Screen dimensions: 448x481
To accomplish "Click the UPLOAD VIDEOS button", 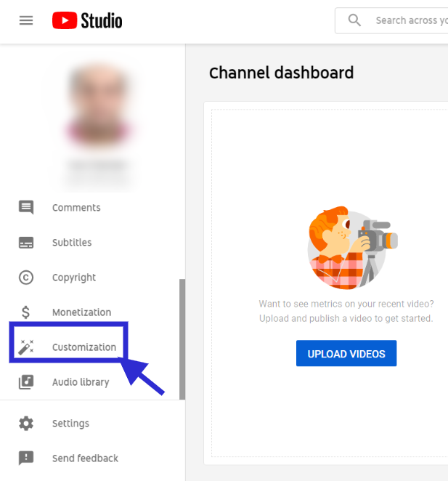I will coord(346,353).
